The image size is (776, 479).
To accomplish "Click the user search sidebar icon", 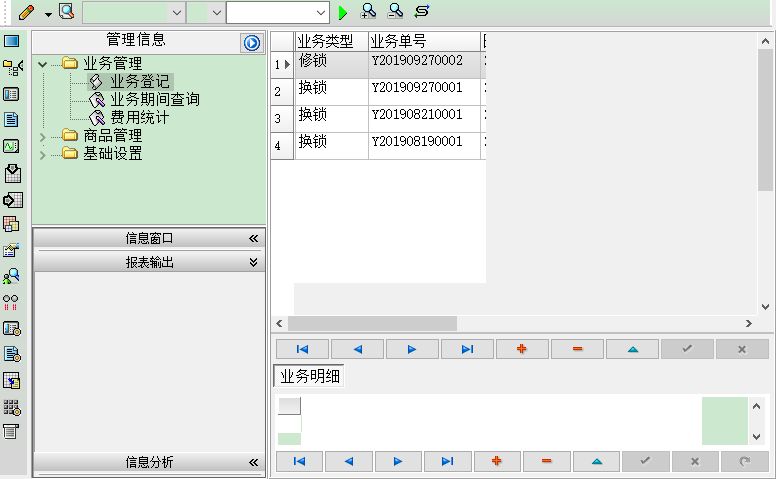I will click(x=11, y=276).
